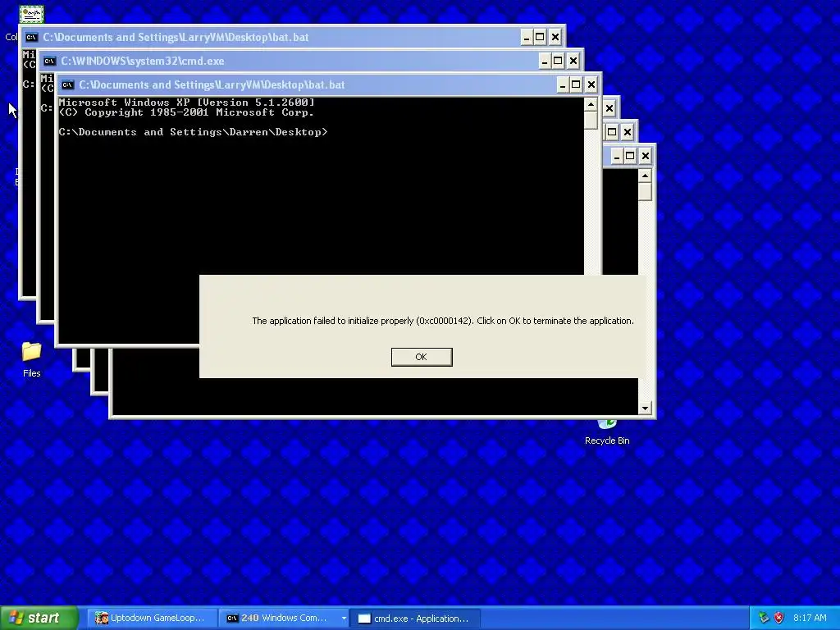The image size is (840, 630).
Task: Click the scrollbar thumb in front bat.bat window
Action: 591,120
